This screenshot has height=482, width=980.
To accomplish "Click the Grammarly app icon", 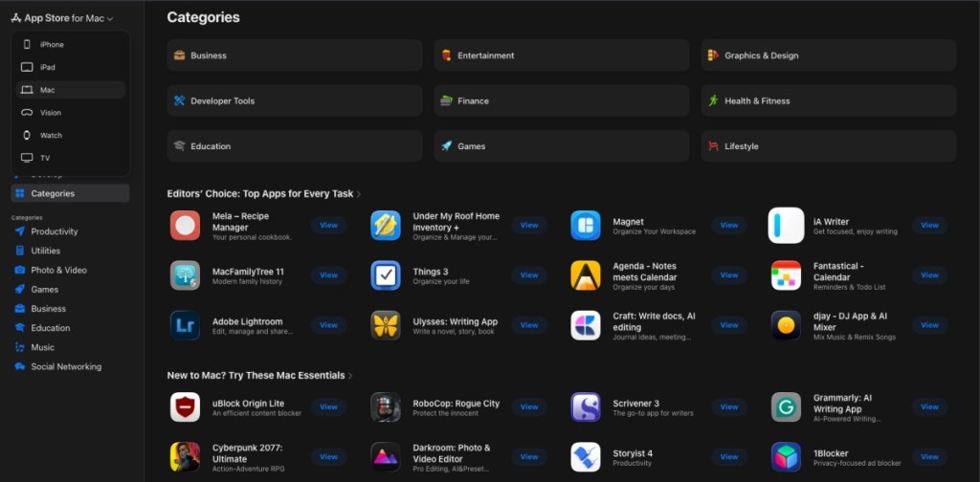I will (x=787, y=407).
